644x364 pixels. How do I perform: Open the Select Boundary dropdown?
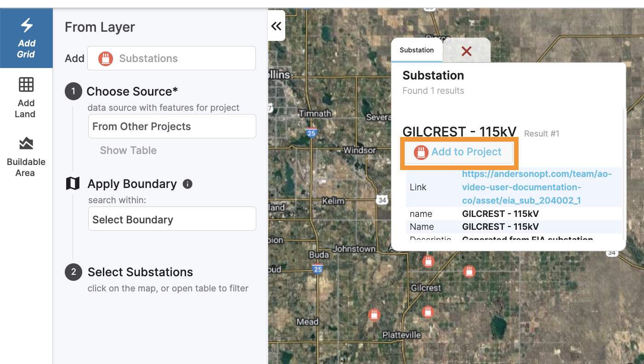pyautogui.click(x=172, y=220)
